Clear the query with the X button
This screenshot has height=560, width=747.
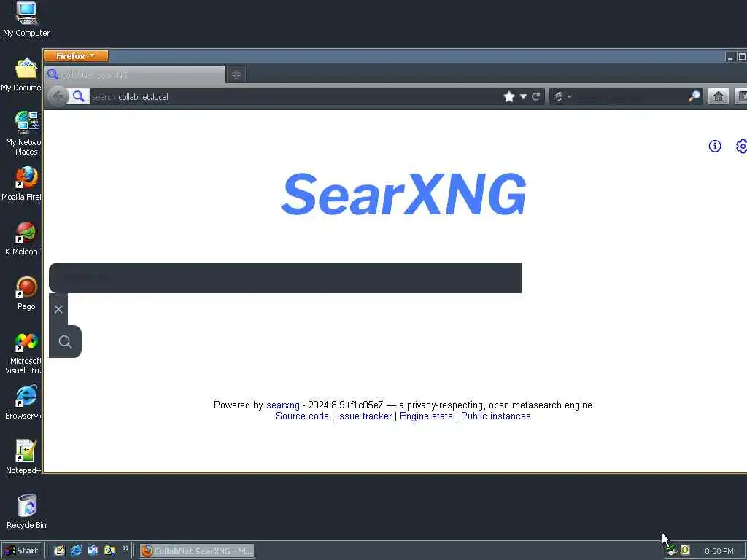point(58,309)
